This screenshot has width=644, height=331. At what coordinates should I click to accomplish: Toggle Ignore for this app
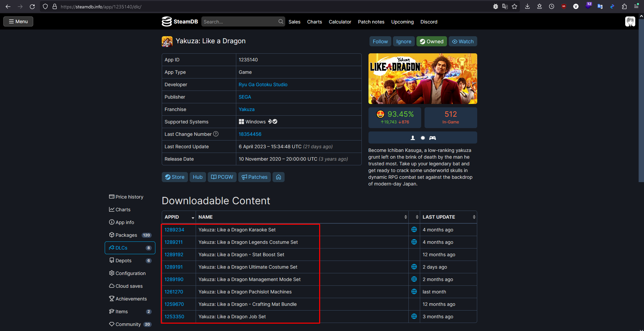(x=404, y=41)
